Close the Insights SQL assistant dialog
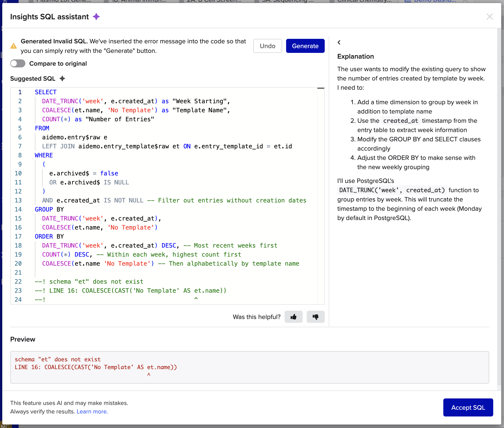The height and width of the screenshot is (428, 504). coord(489,17)
